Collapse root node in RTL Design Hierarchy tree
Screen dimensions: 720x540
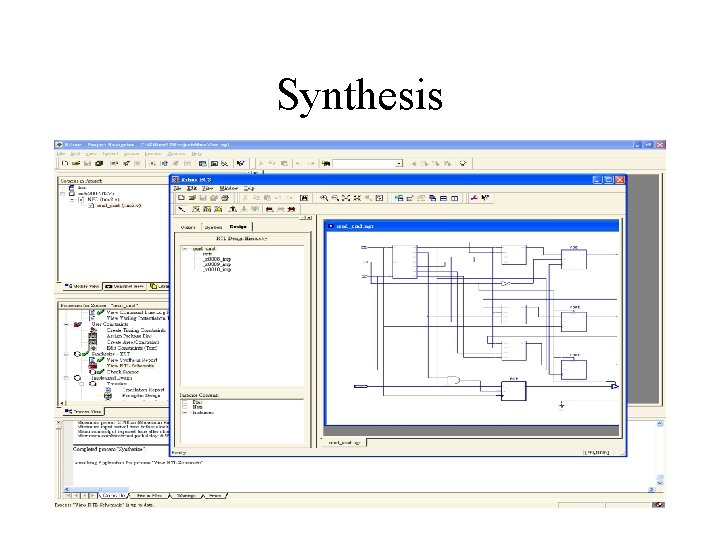coord(185,249)
